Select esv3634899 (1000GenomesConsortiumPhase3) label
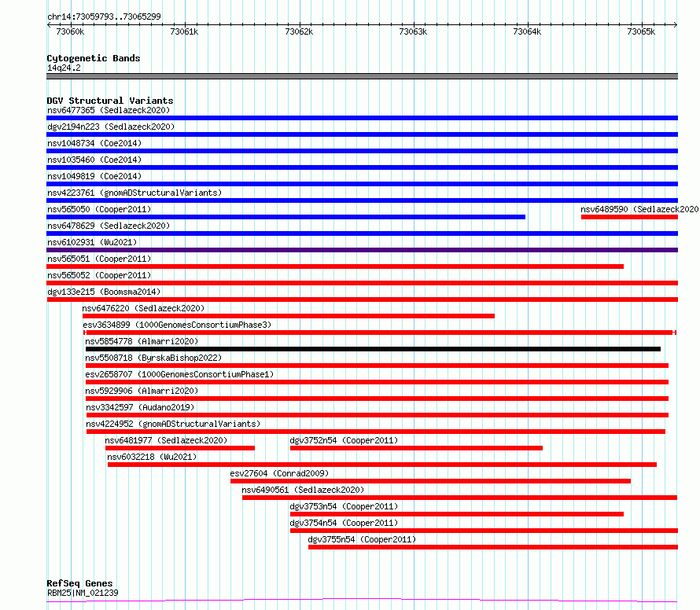 177,325
